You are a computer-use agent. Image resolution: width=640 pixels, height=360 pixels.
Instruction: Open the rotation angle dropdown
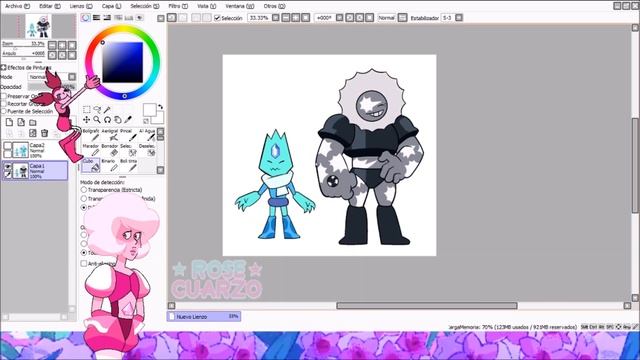[339, 18]
